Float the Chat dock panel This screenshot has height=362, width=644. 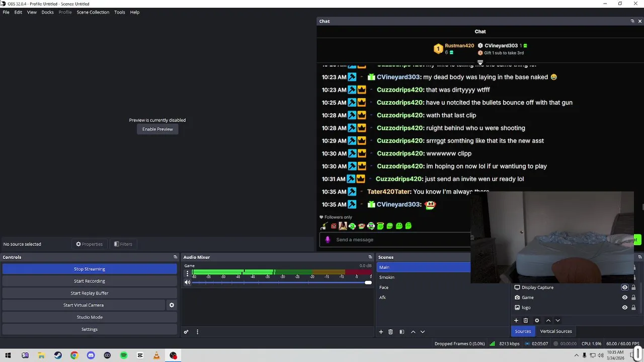[x=632, y=21]
